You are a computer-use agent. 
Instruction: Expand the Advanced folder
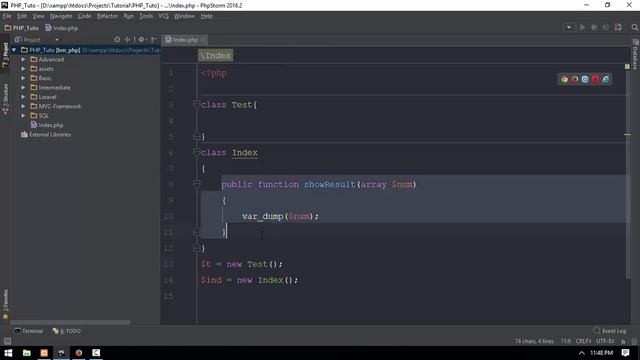(x=23, y=60)
